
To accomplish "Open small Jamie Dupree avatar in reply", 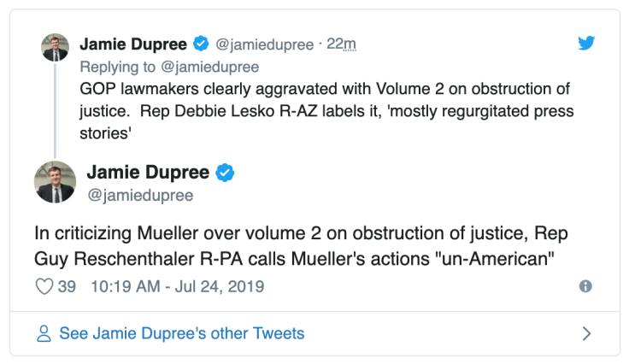I will [x=55, y=48].
